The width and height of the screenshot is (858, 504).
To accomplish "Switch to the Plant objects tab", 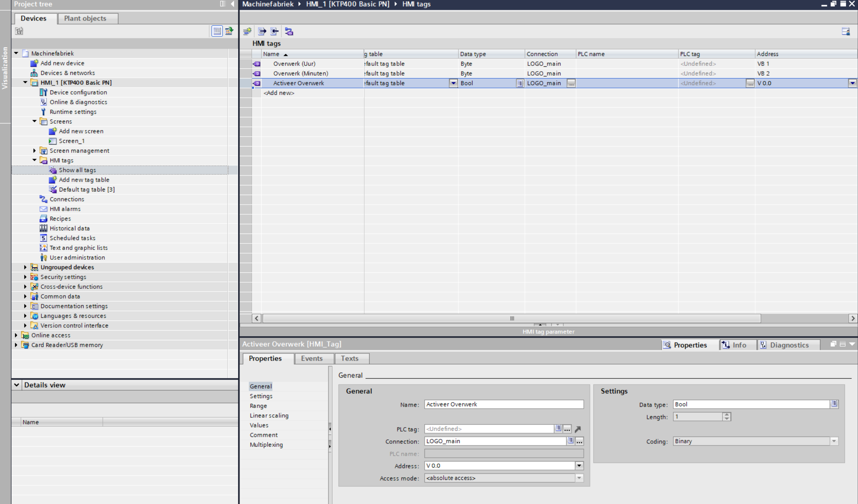I will point(85,18).
